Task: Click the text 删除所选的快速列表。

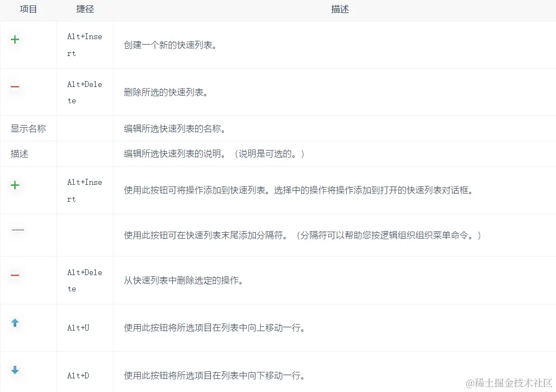Action: click(x=166, y=92)
